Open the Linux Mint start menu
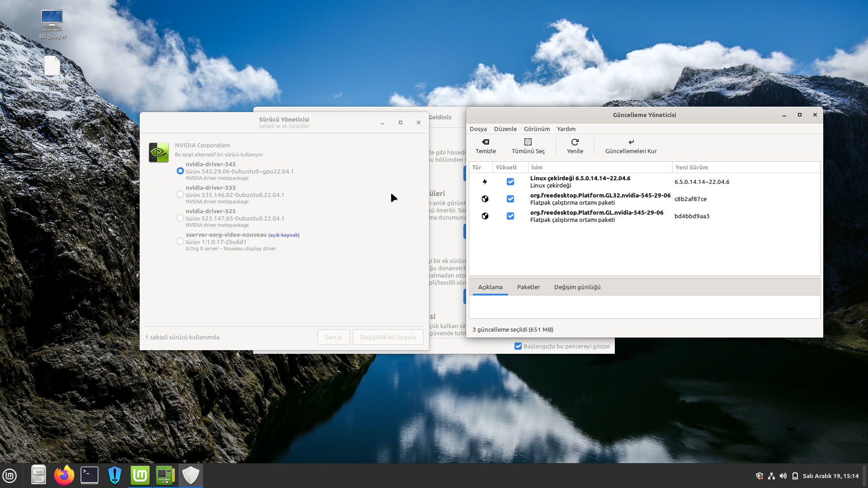This screenshot has width=868, height=488. [x=10, y=475]
